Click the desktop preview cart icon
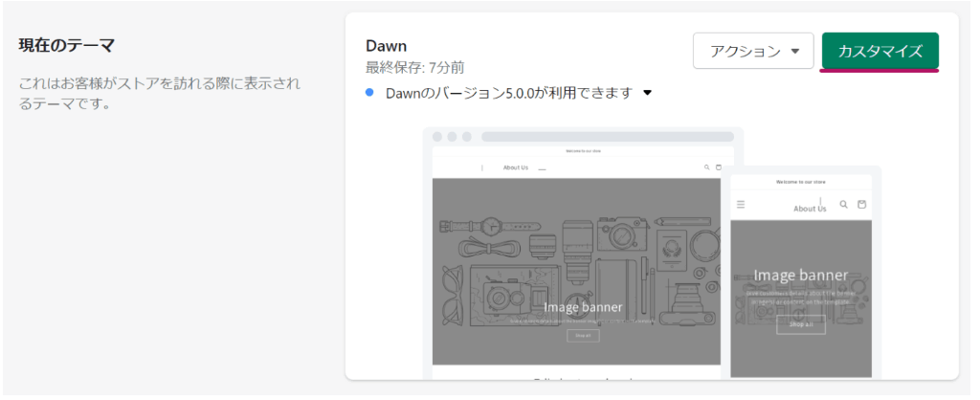The height and width of the screenshot is (400, 980). (718, 167)
